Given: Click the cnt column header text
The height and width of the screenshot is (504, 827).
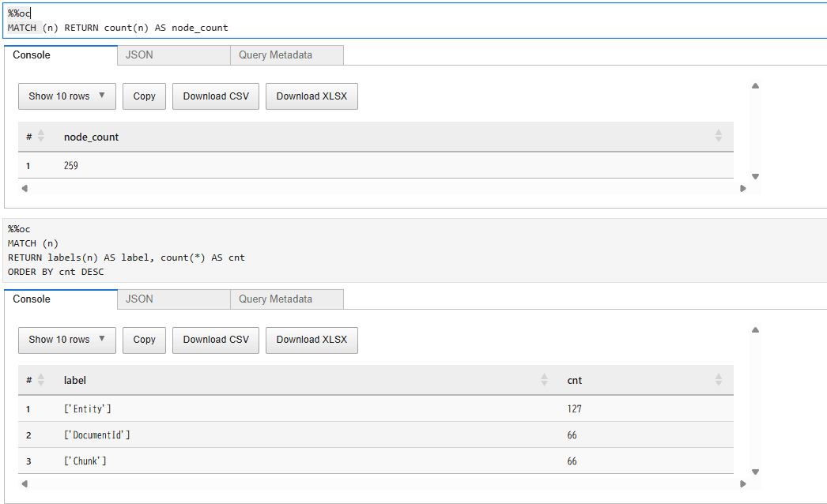Looking at the screenshot, I should click(574, 381).
